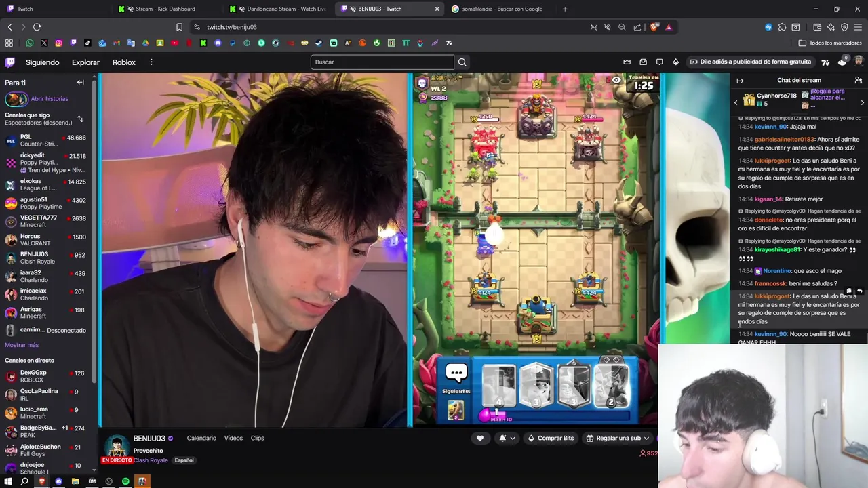
Task: Open Calendario channel tab
Action: coord(201,438)
